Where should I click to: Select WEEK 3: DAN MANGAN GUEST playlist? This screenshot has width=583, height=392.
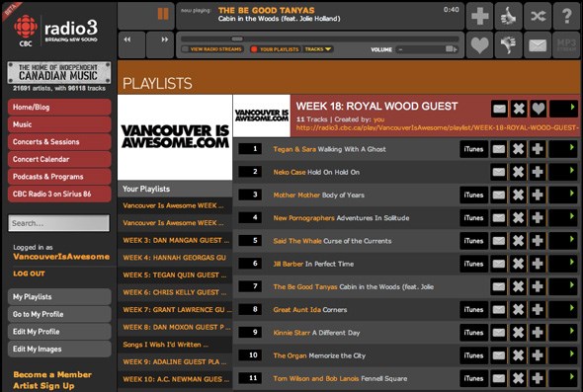click(175, 240)
